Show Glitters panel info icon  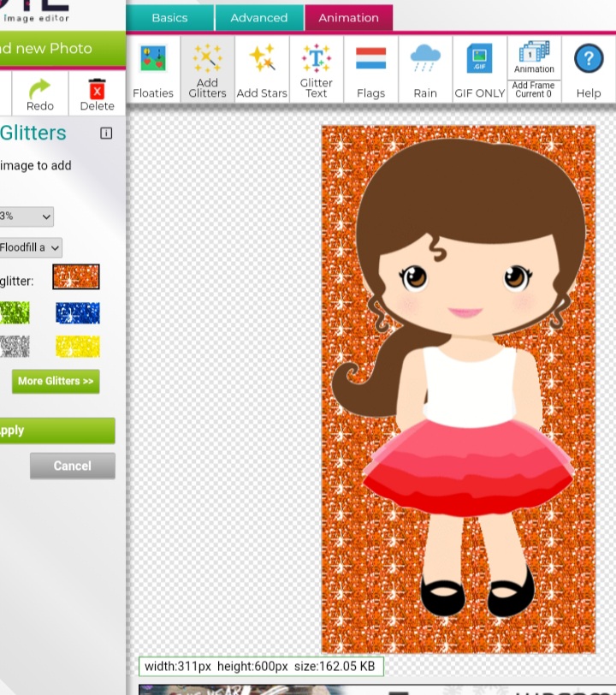(x=106, y=133)
